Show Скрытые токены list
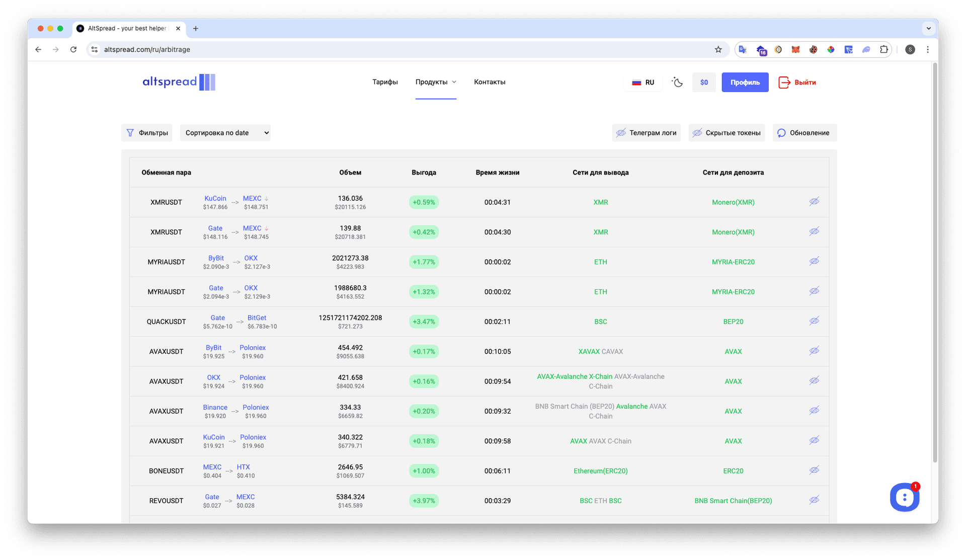Viewport: 966px width, 560px height. click(x=727, y=133)
